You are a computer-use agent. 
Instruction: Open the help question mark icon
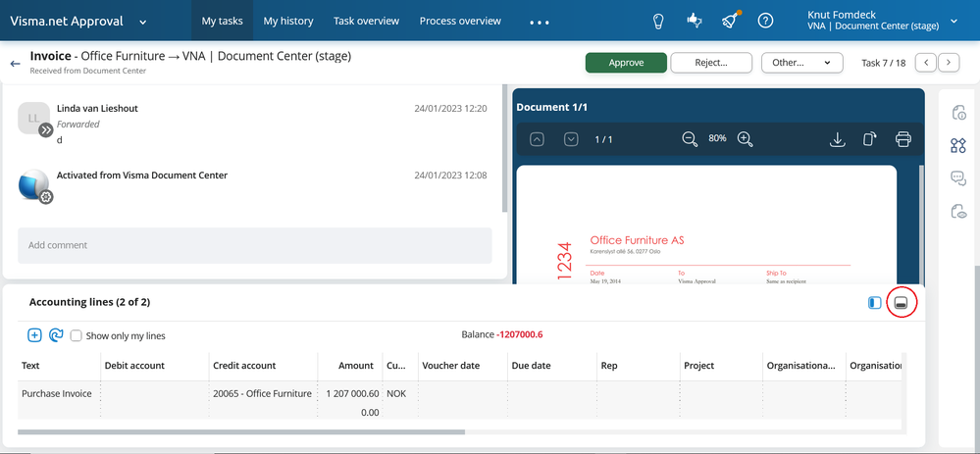(x=765, y=21)
